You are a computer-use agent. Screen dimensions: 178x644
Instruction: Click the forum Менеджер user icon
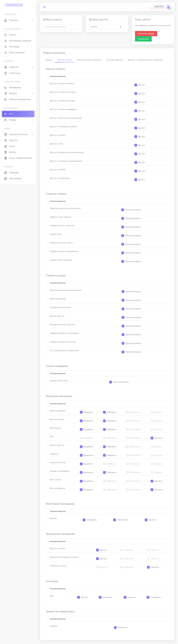pos(5,88)
